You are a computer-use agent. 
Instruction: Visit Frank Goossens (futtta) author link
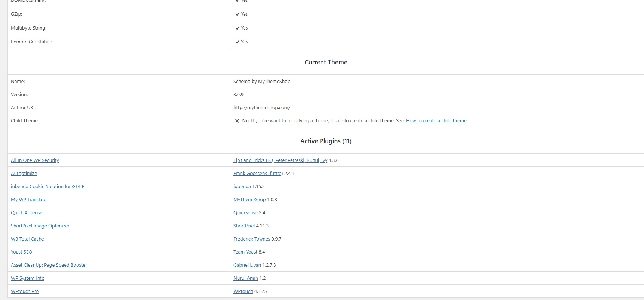click(x=258, y=174)
